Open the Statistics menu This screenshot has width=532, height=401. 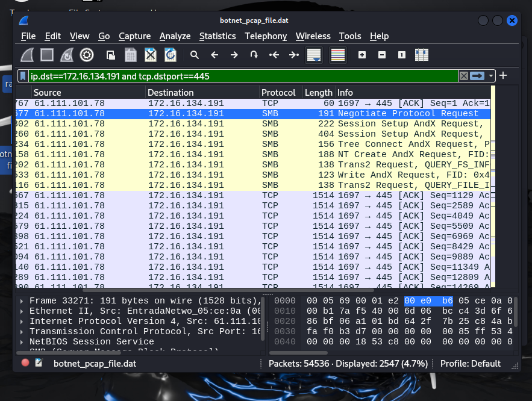[217, 36]
